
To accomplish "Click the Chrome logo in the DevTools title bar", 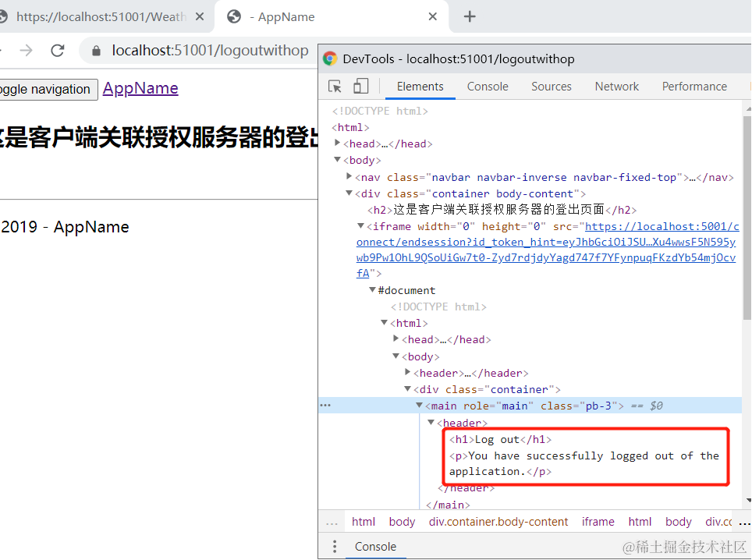I will click(330, 58).
